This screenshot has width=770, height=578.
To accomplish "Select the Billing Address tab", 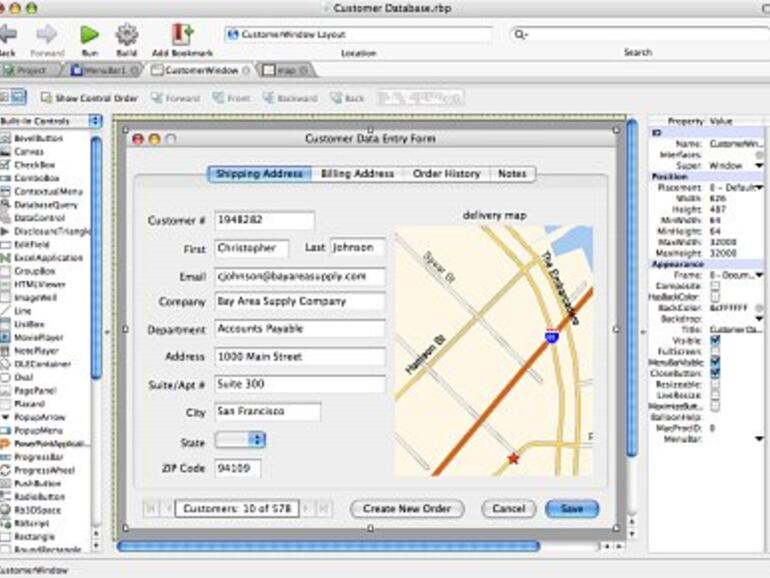I will 357,174.
